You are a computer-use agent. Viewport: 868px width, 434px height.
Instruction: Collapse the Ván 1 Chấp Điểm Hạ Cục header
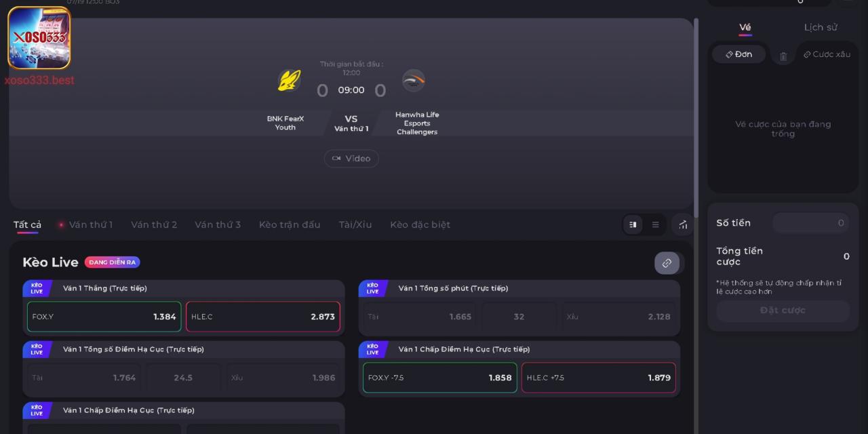519,349
